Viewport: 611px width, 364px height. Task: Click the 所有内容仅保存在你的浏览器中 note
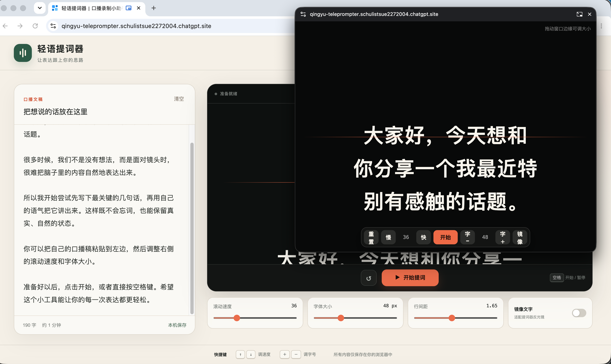363,354
